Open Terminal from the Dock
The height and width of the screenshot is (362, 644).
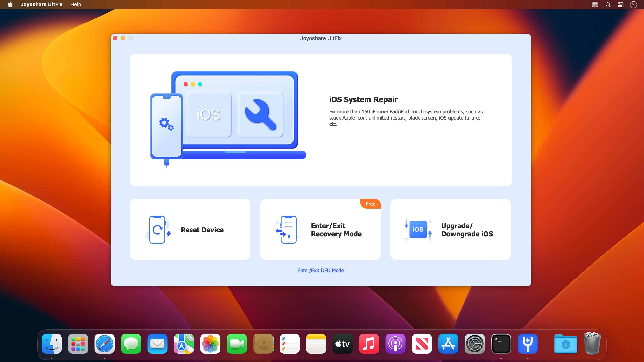click(x=501, y=344)
